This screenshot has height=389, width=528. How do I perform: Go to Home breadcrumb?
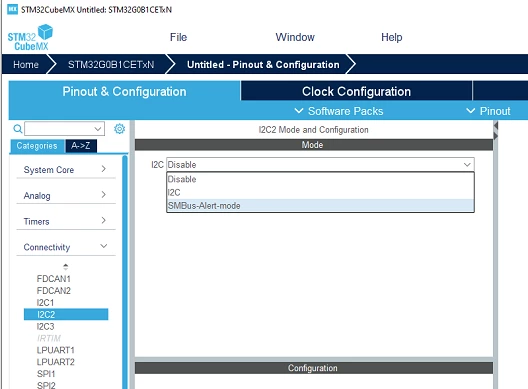(x=26, y=64)
